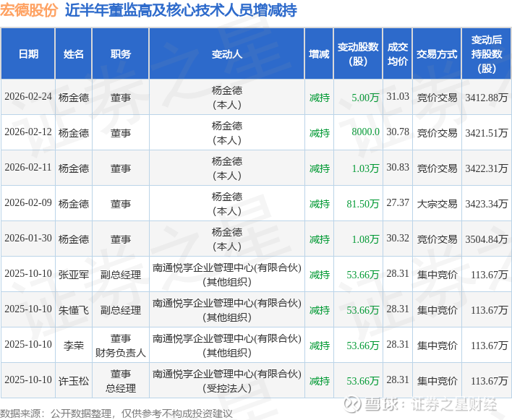512x420 pixels.
Task: Click the 雪球：证券之星财经 credit text
Action: 431,404
